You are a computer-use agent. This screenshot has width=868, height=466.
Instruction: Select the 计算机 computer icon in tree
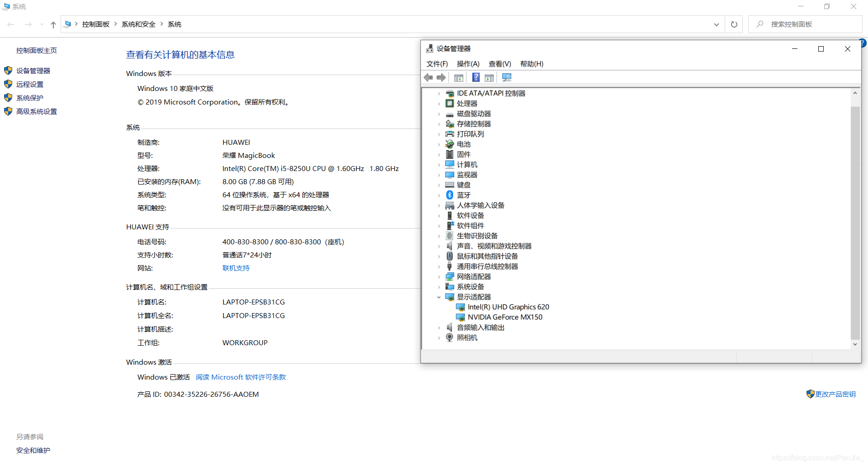(449, 165)
